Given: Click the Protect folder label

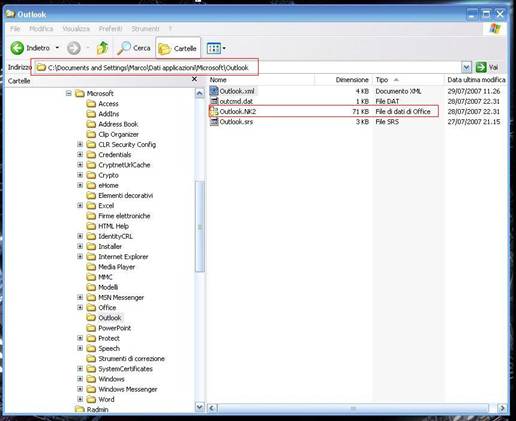Looking at the screenshot, I should tap(109, 338).
